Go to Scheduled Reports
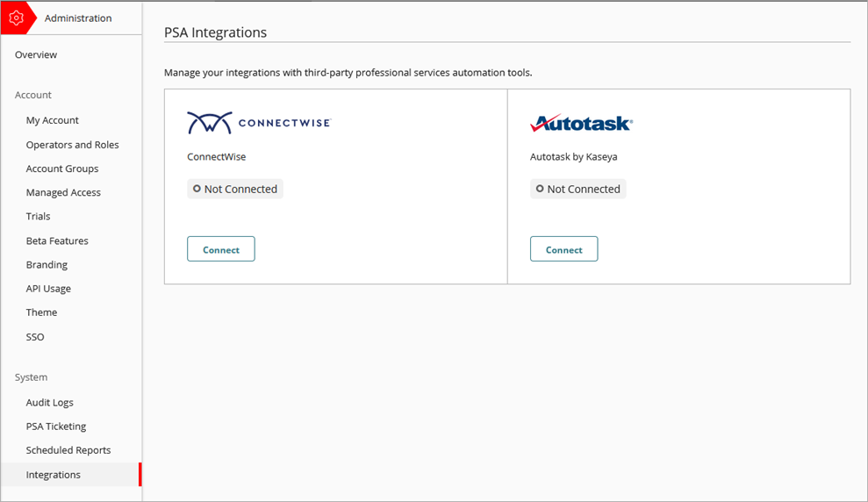The width and height of the screenshot is (868, 502). point(68,450)
